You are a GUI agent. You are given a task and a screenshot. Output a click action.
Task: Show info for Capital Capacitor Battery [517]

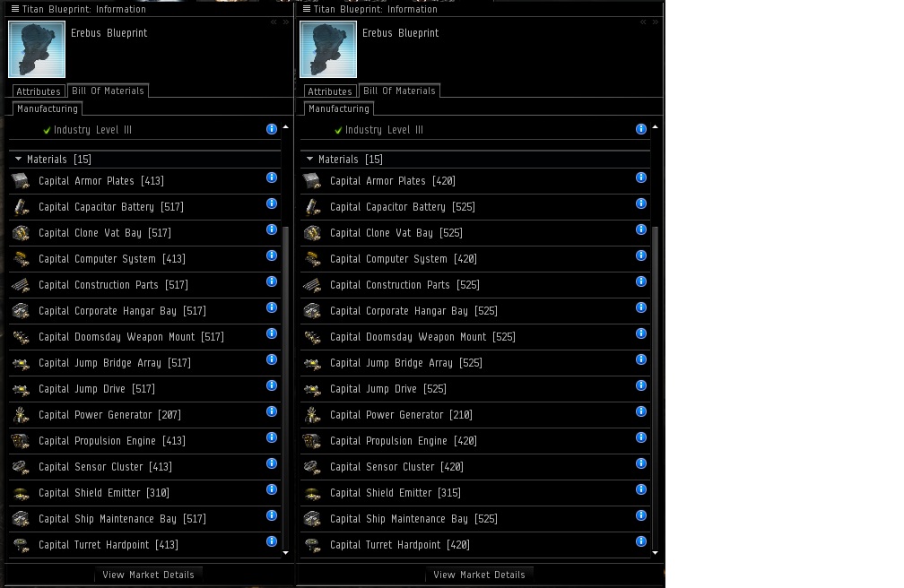(x=272, y=203)
